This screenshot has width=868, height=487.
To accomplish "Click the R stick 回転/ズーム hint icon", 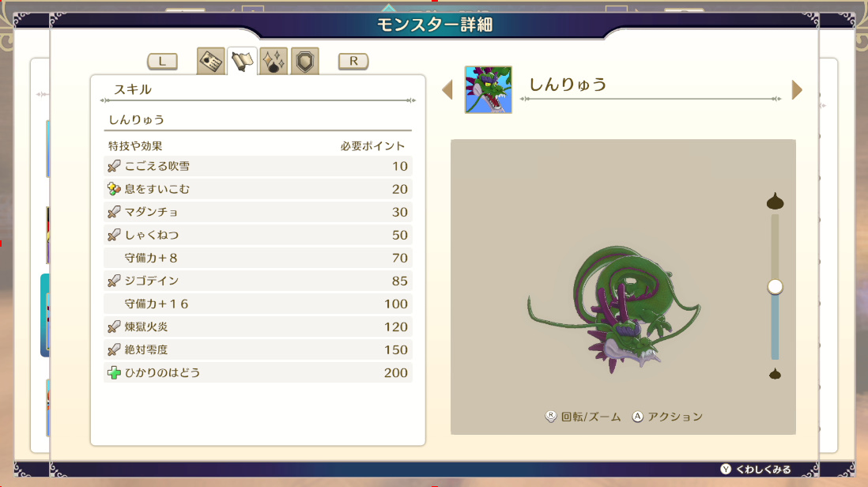I will tap(550, 417).
